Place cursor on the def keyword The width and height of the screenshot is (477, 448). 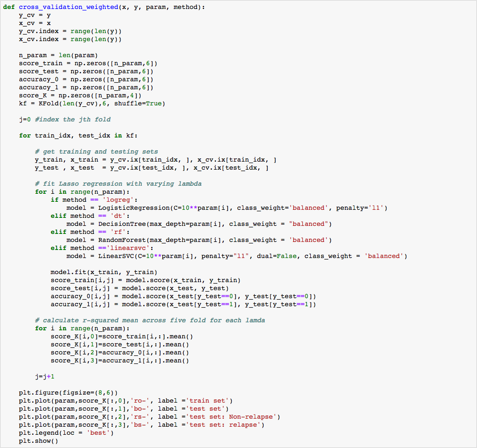pyautogui.click(x=9, y=7)
